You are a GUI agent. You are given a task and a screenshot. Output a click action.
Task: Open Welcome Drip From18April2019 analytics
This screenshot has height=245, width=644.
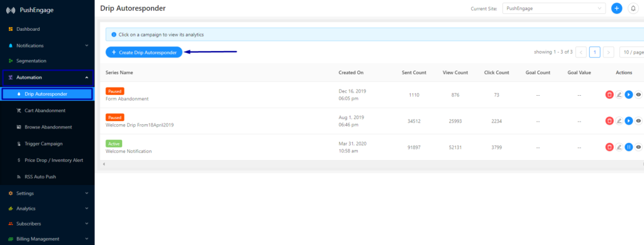point(140,125)
